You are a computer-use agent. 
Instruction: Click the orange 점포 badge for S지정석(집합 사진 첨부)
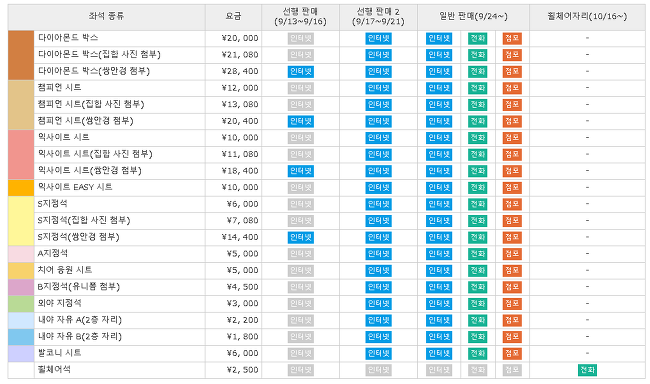[512, 221]
